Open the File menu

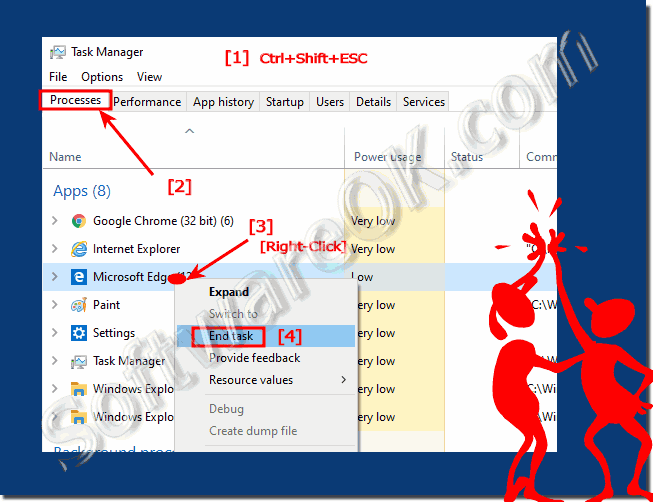pos(58,77)
